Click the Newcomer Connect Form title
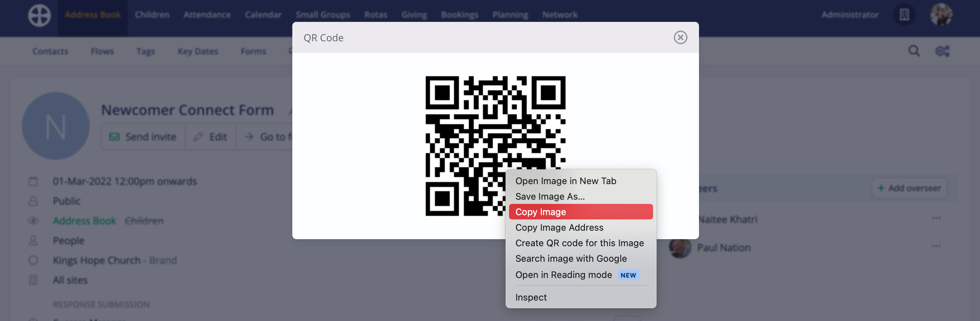The width and height of the screenshot is (980, 321). (187, 110)
